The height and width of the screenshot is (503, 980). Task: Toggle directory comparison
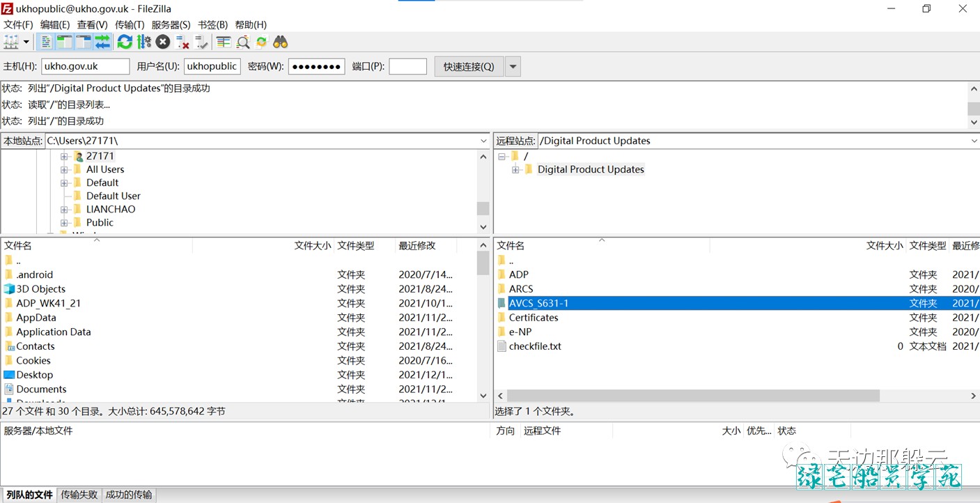(x=243, y=42)
